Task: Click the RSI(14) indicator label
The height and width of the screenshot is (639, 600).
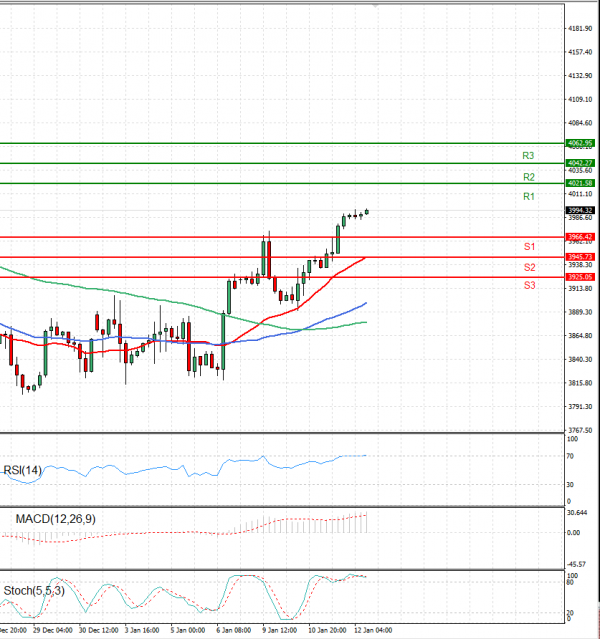Action: click(x=22, y=470)
